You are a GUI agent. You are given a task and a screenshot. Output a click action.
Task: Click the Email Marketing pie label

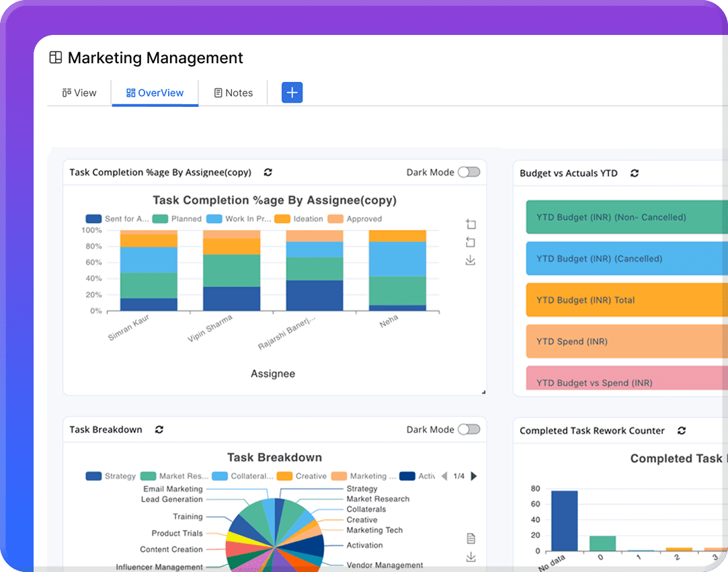click(x=173, y=489)
